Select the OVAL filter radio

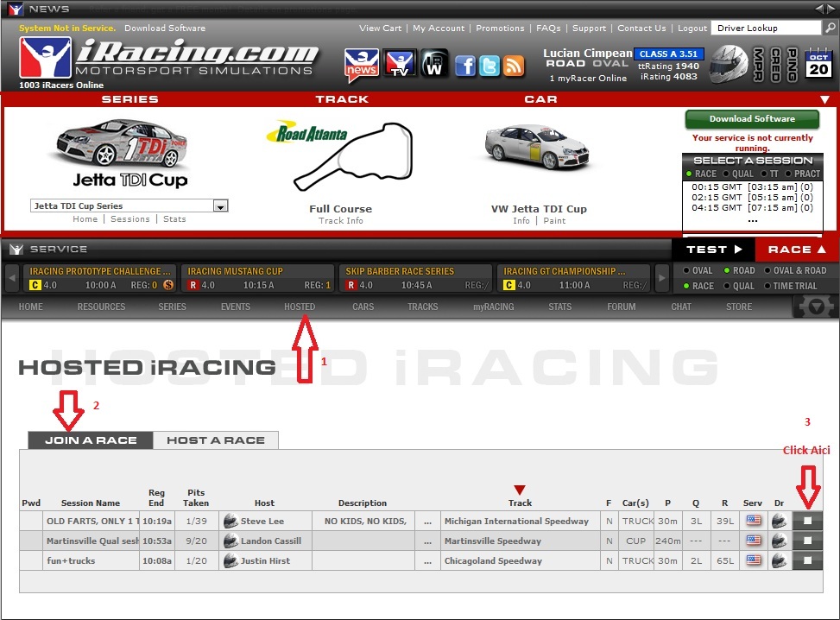click(686, 270)
